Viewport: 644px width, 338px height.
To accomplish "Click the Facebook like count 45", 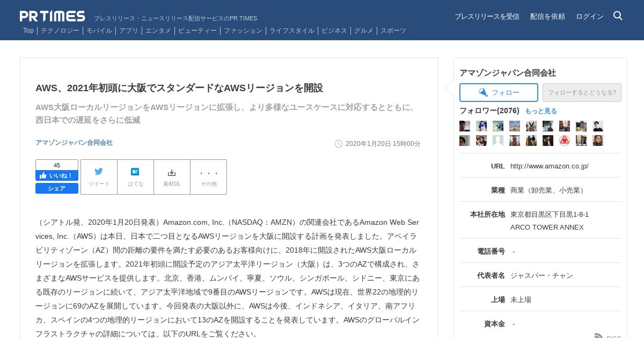I will point(57,165).
